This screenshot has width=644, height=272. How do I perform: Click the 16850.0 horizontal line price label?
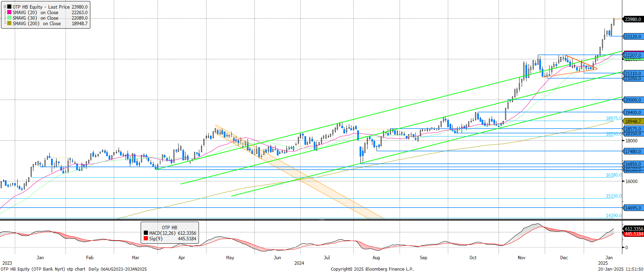633,164
